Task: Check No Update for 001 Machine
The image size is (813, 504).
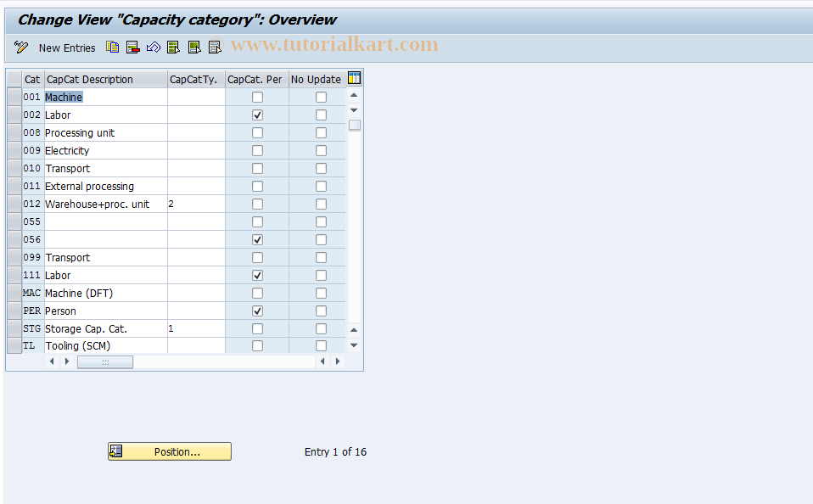Action: [x=321, y=97]
